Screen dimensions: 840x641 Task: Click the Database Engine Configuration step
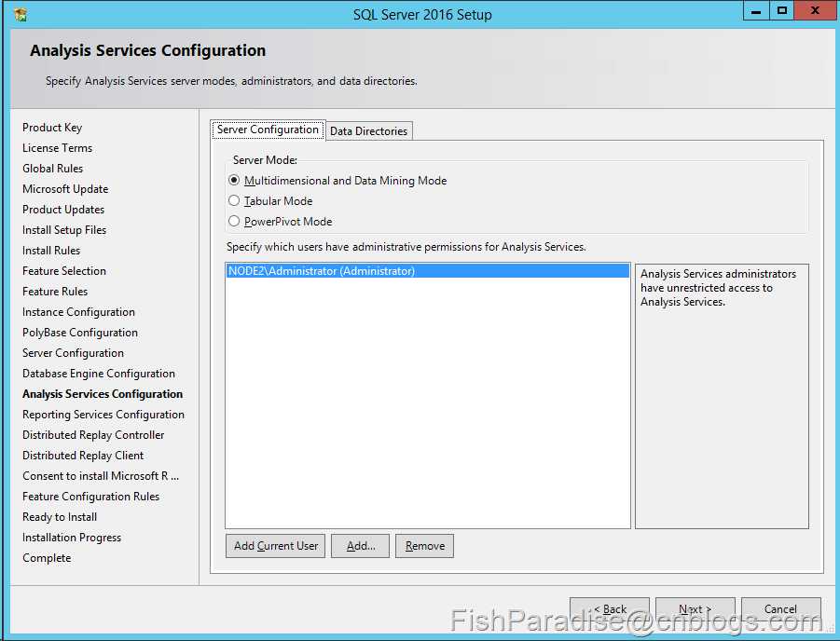[99, 374]
